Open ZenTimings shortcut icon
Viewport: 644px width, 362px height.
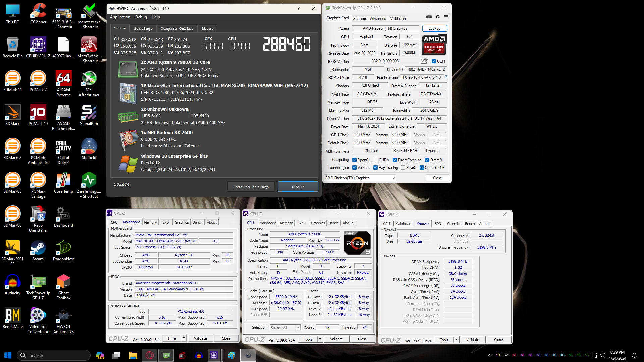(x=89, y=185)
